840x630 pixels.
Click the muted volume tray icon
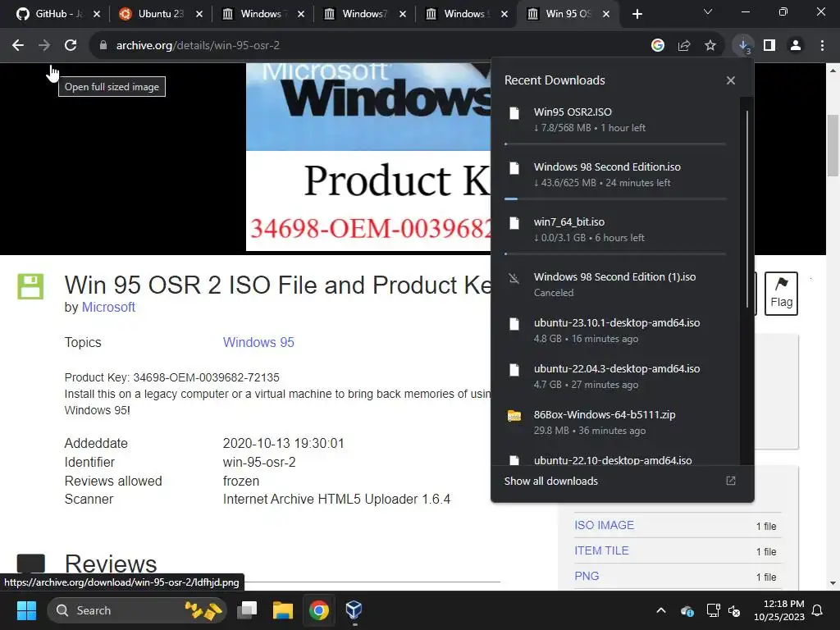point(734,610)
